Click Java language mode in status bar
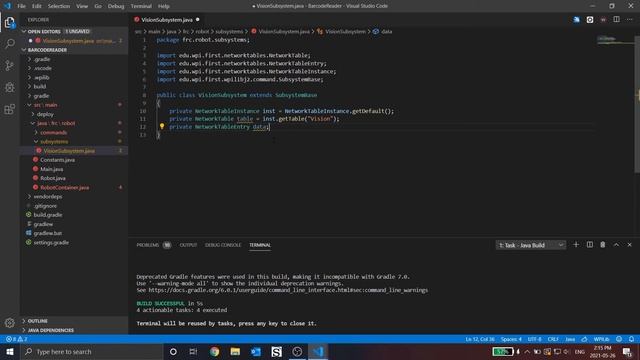Image resolution: width=640 pixels, height=360 pixels. [x=570, y=339]
